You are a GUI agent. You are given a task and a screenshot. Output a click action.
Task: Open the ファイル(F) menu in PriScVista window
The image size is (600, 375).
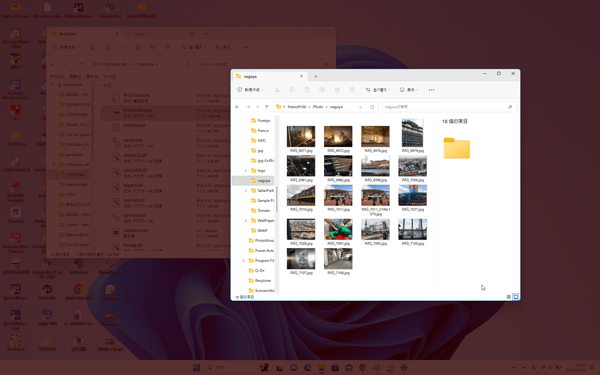pyautogui.click(x=57, y=76)
